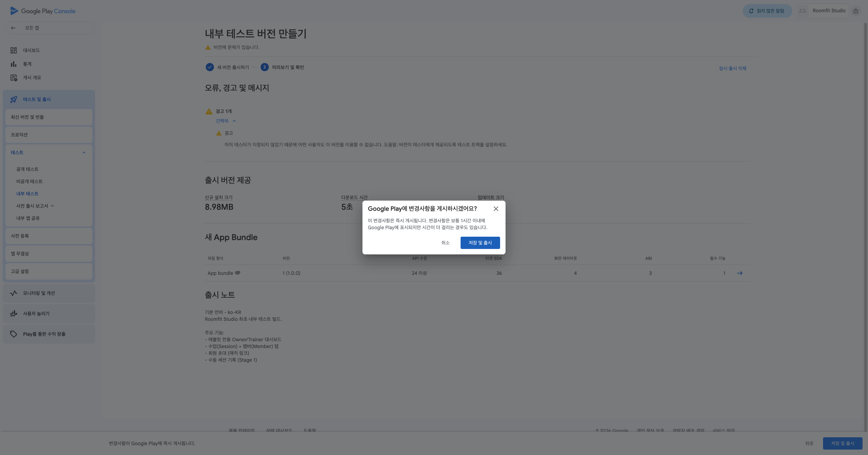Click the Play를 통한 수익 창출 tag icon

click(x=14, y=334)
